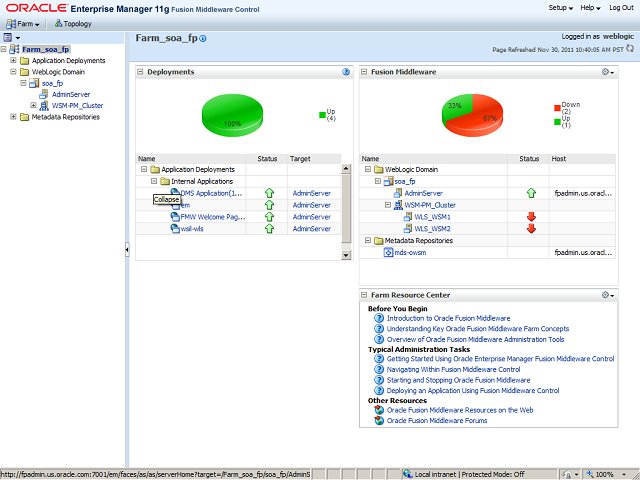The width and height of the screenshot is (640, 480).
Task: Expand Application Deployments in the navigation tree
Action: point(13,61)
